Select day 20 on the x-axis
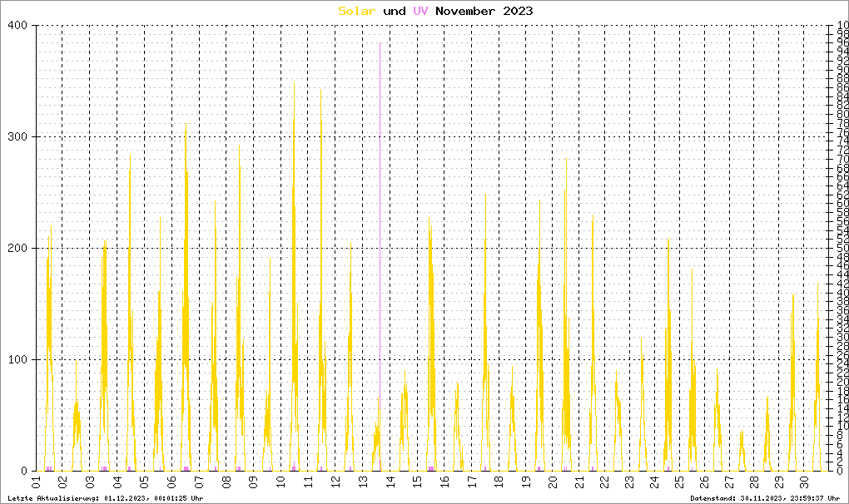The image size is (849, 504). (554, 482)
